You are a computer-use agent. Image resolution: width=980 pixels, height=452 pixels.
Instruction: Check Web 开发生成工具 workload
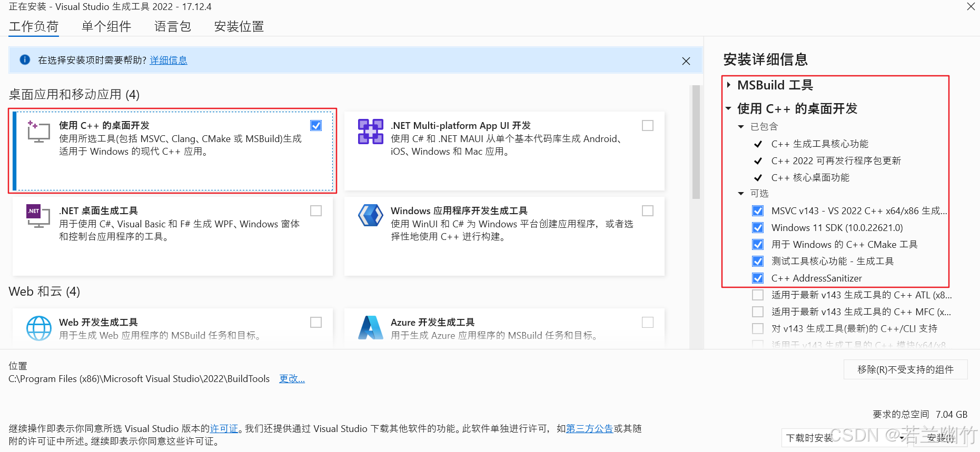coord(316,322)
